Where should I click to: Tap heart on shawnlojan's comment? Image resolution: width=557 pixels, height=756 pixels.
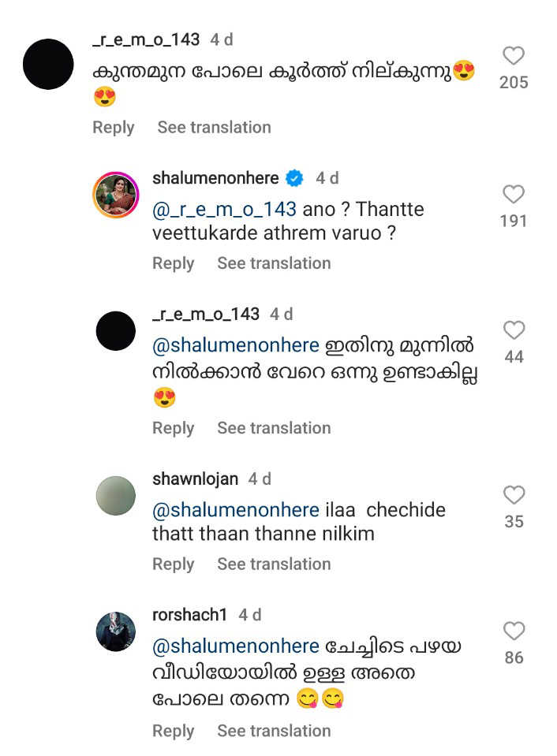pyautogui.click(x=514, y=495)
